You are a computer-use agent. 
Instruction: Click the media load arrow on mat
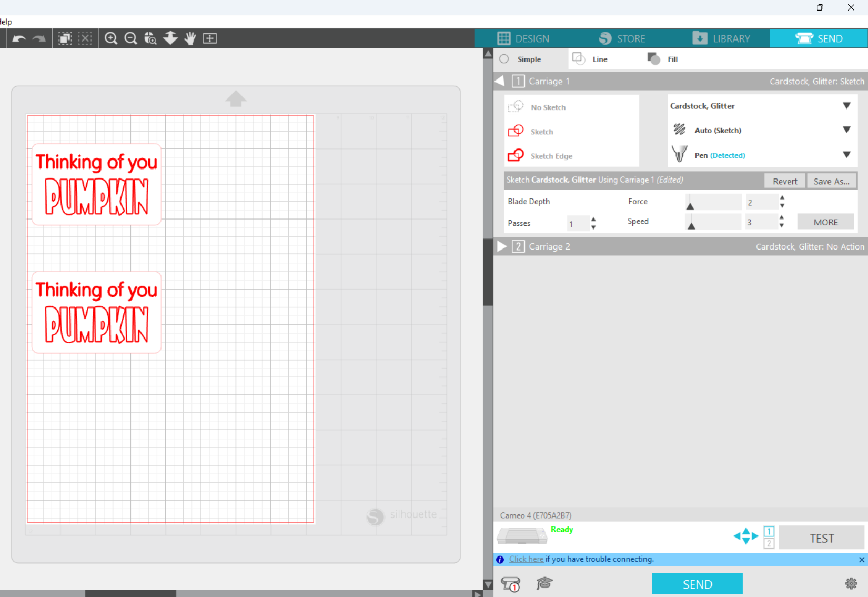point(236,98)
